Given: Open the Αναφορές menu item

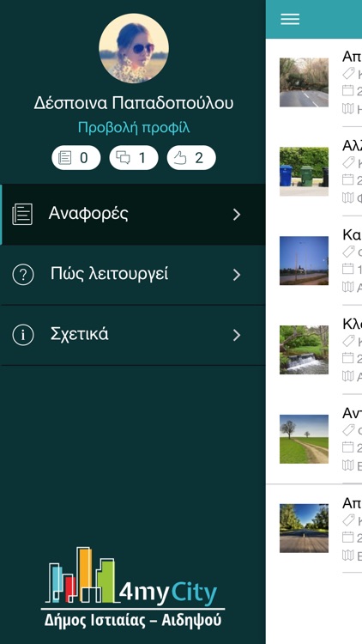Looking at the screenshot, I should [133, 215].
